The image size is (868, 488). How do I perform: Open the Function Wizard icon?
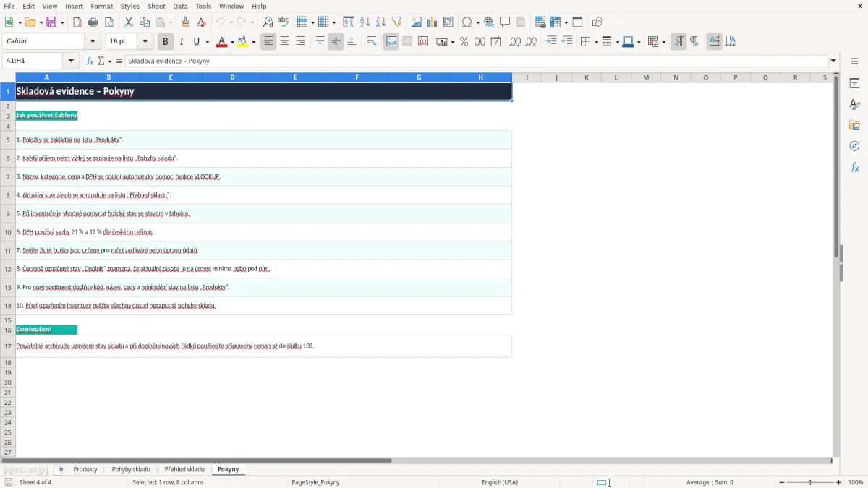tap(90, 61)
